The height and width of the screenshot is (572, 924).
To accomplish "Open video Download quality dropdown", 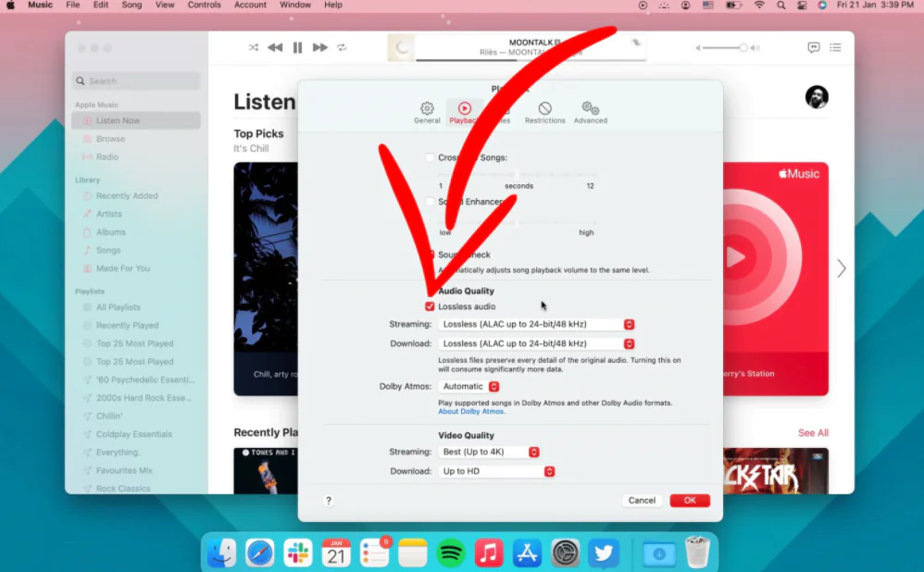I will coord(497,471).
